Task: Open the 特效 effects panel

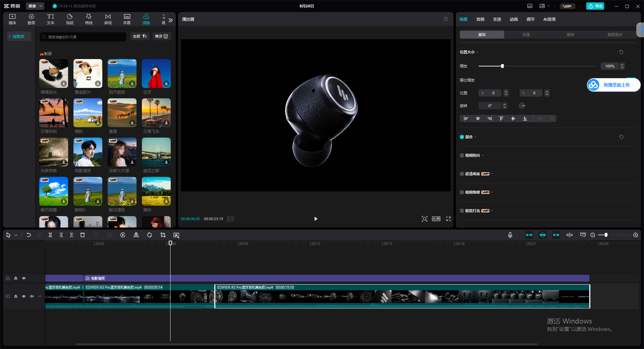Action: [x=89, y=19]
